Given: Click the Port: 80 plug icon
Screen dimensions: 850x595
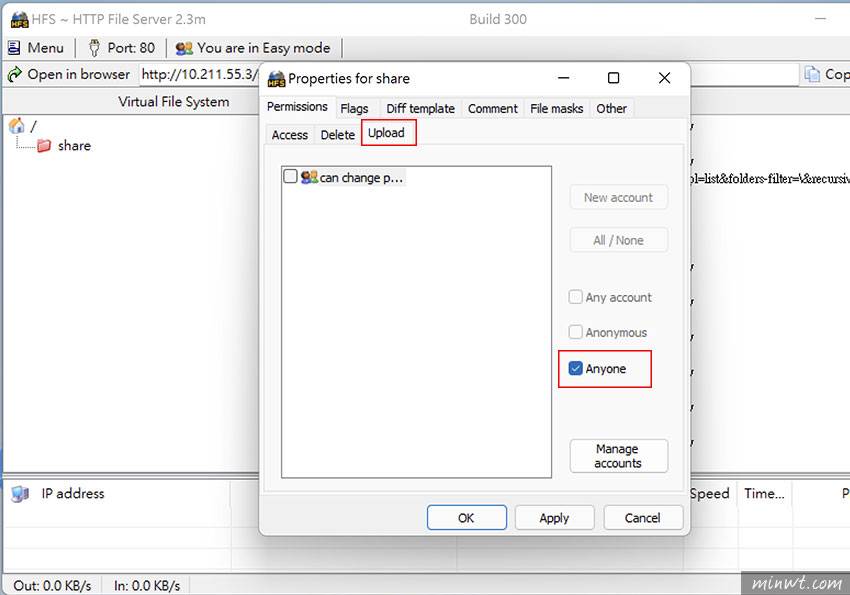Looking at the screenshot, I should pyautogui.click(x=95, y=48).
